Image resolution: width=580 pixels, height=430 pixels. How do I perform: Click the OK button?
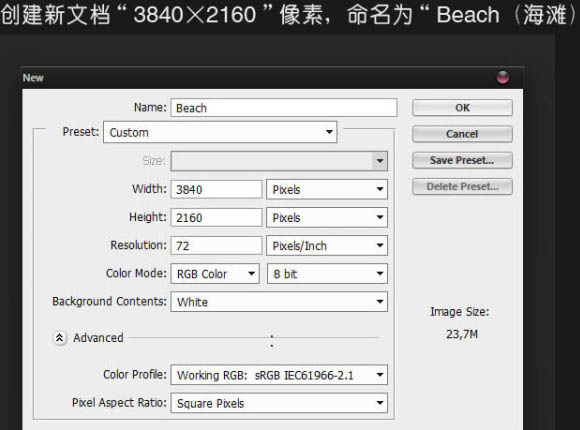(x=462, y=108)
